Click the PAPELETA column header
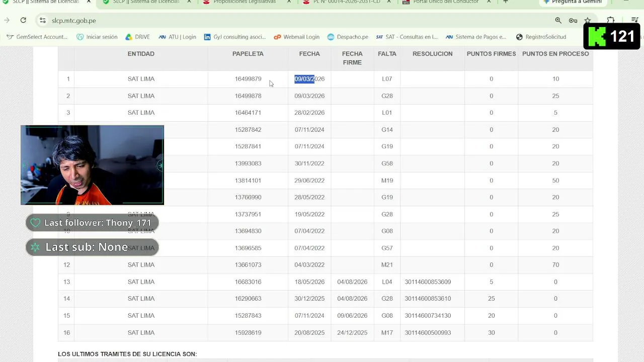Image resolution: width=644 pixels, height=362 pixels. 248,54
